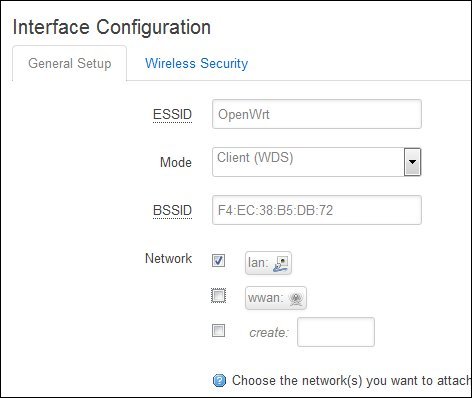
Task: Enable the wwan network checkbox
Action: [x=219, y=296]
